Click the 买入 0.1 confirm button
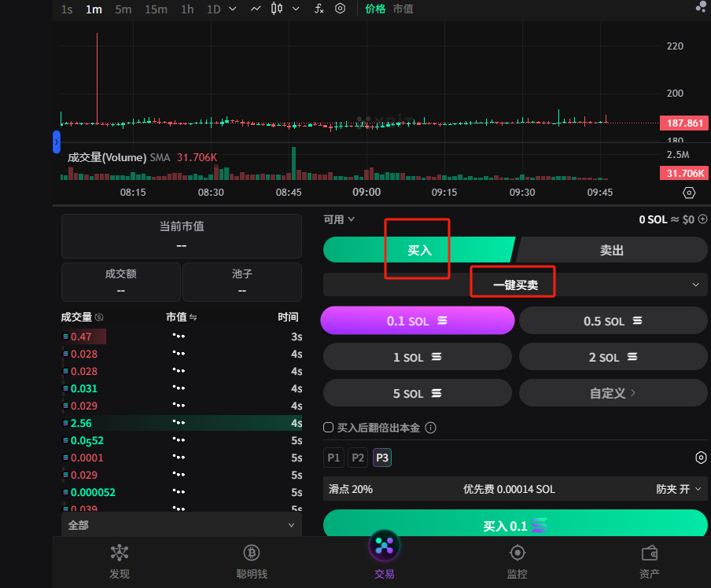This screenshot has width=711, height=588. 515,525
